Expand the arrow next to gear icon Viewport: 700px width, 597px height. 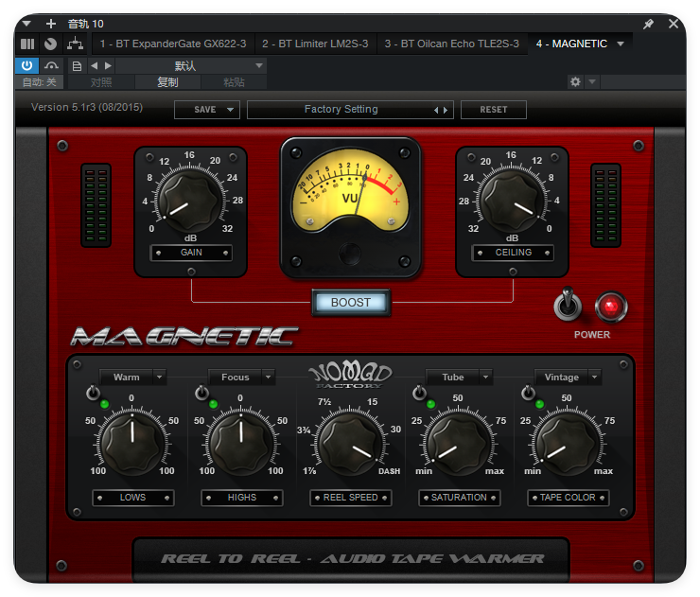pos(592,81)
